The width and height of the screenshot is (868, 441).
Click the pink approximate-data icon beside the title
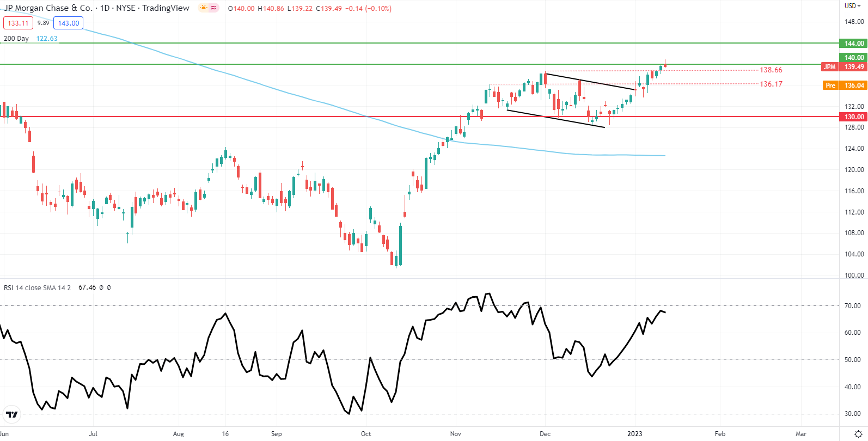tap(213, 8)
